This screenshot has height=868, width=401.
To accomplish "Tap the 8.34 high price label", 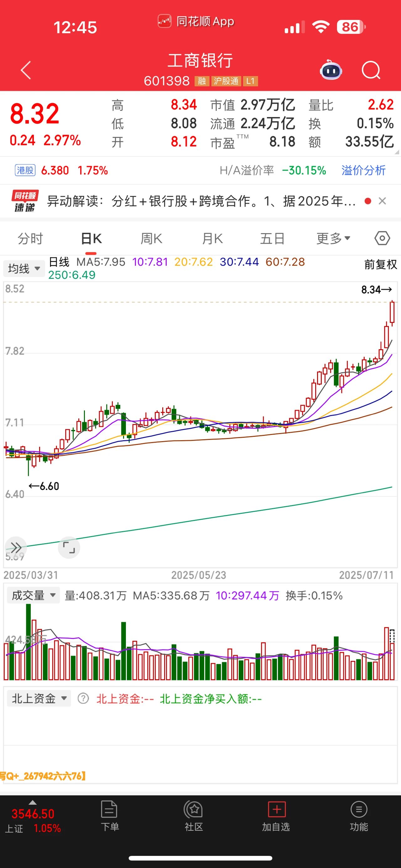I will click(376, 289).
